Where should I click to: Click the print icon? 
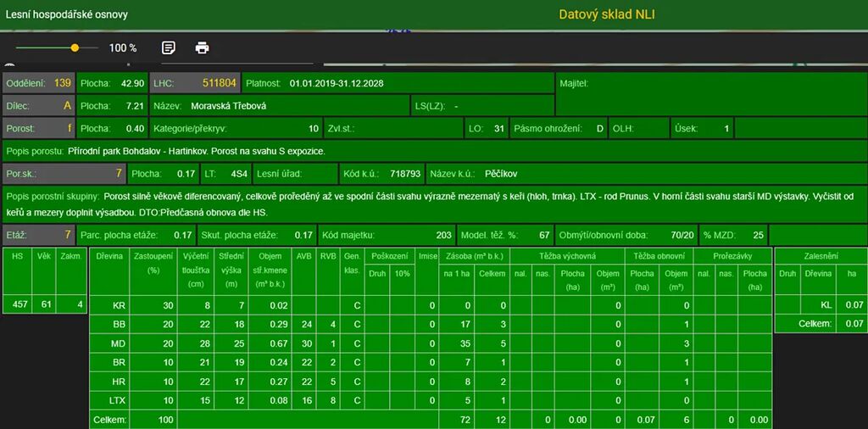[x=202, y=47]
